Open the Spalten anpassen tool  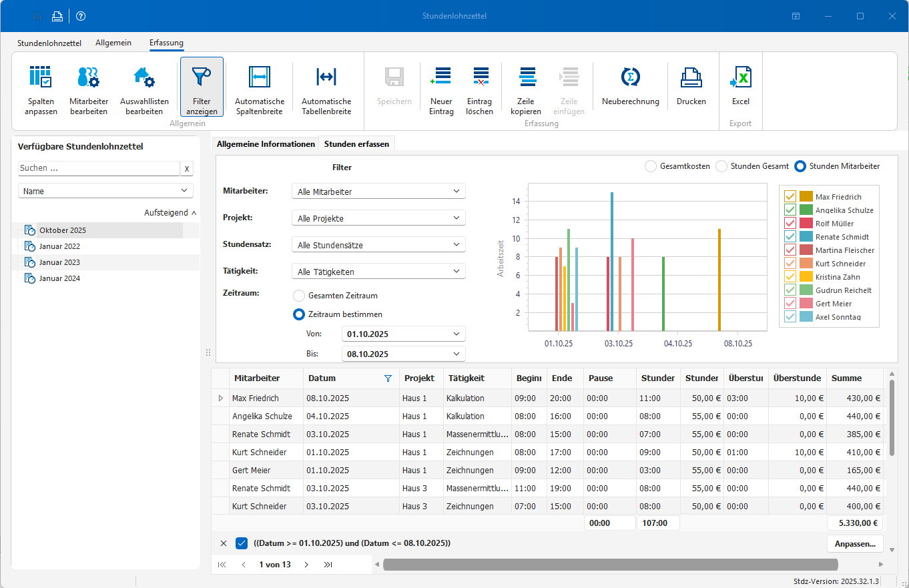tap(41, 87)
